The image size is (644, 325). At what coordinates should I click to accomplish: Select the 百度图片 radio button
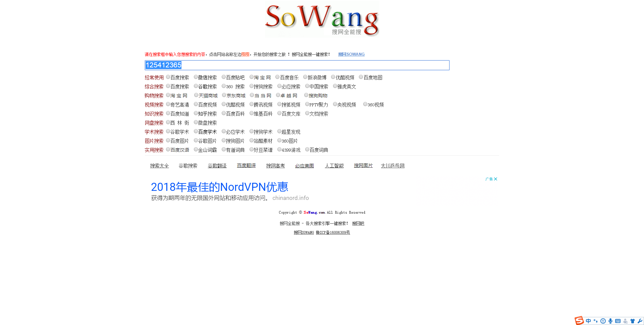click(x=168, y=141)
